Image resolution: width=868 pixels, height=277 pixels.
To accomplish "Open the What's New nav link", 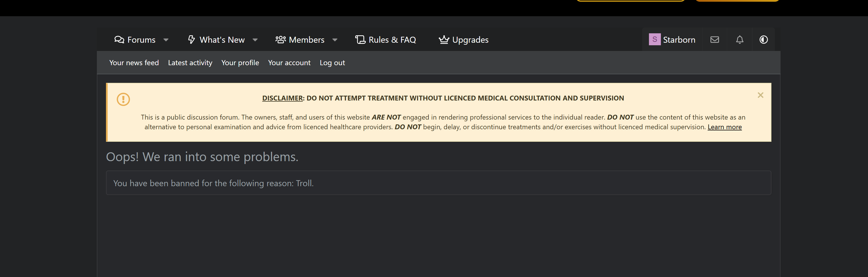I will (x=216, y=40).
